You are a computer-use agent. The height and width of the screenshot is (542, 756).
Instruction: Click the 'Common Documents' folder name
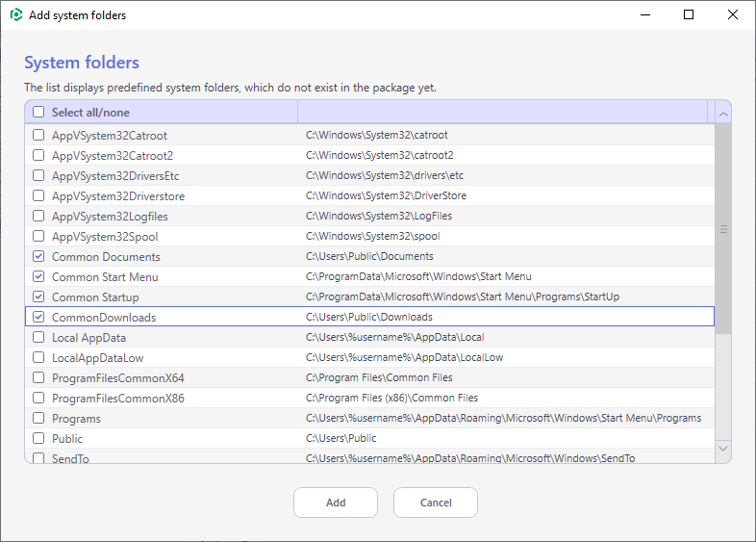tap(106, 257)
